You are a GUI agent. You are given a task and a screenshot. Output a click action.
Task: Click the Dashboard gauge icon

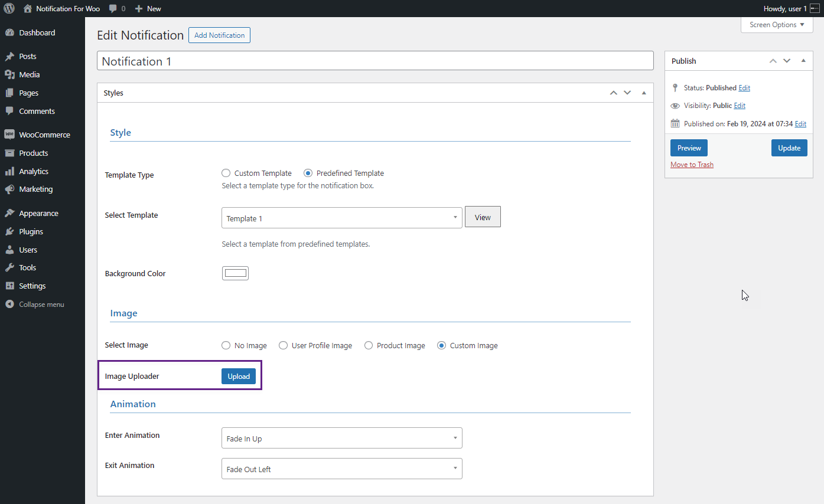[9, 33]
